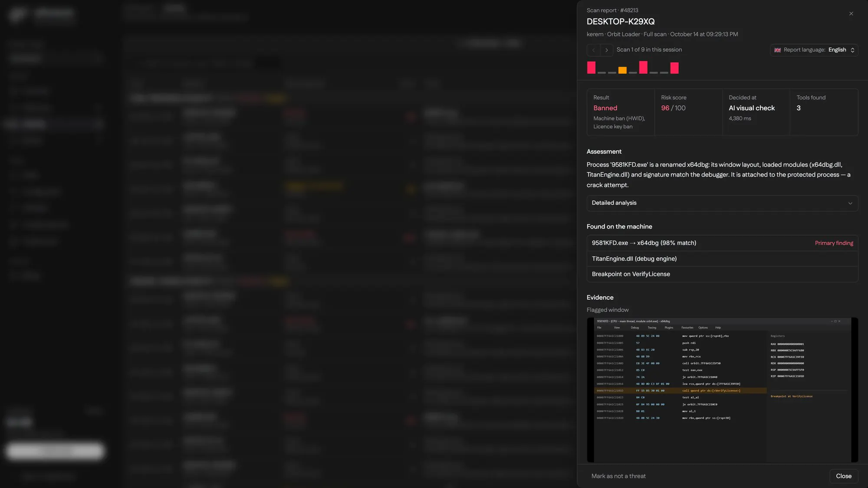Click the Primary finding label
Image resolution: width=868 pixels, height=488 pixels.
coord(834,243)
